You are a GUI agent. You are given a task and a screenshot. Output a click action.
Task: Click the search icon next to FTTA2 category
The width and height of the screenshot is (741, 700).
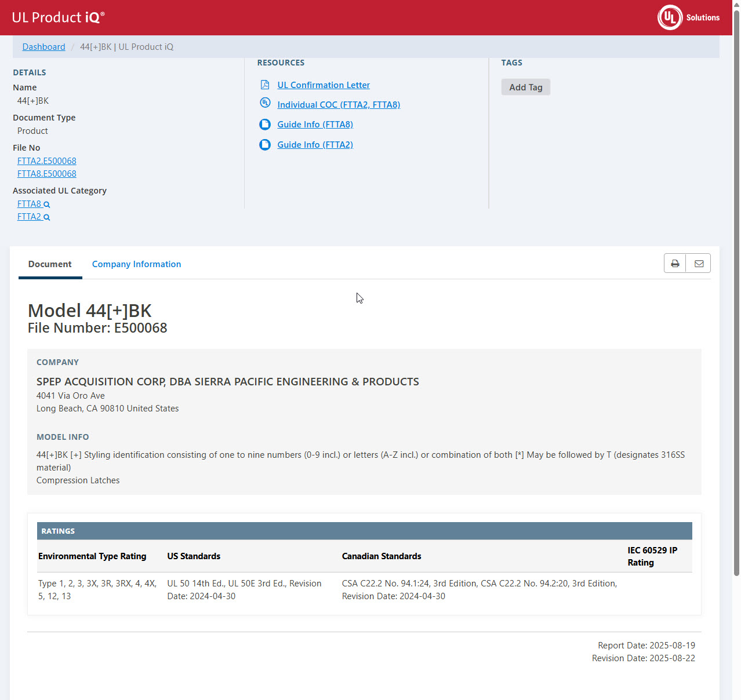coord(47,217)
